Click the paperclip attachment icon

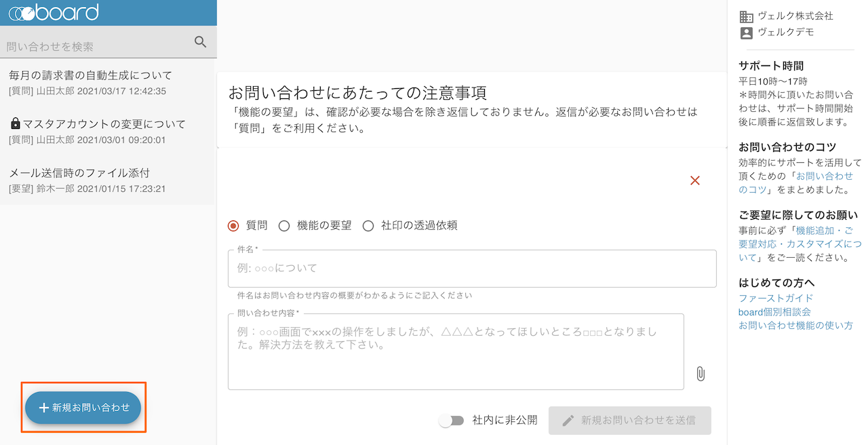[700, 374]
